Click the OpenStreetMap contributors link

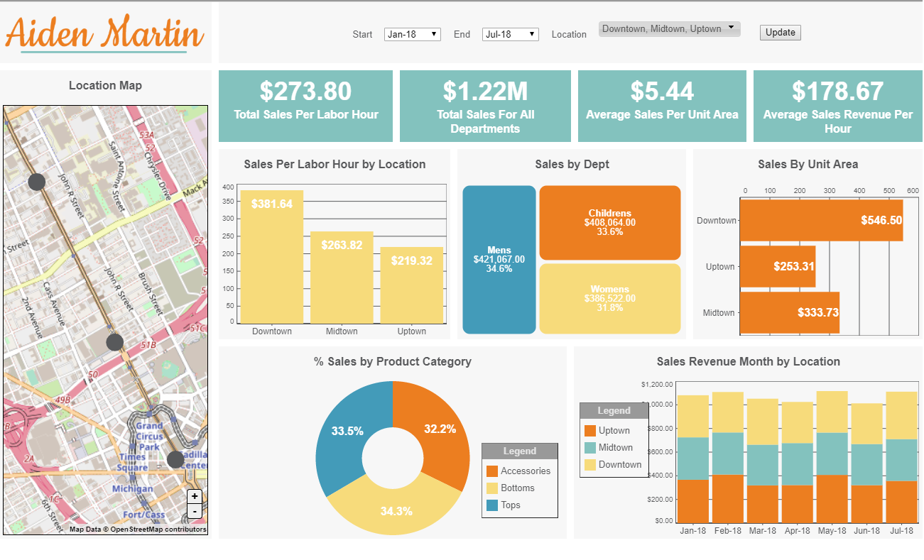158,529
